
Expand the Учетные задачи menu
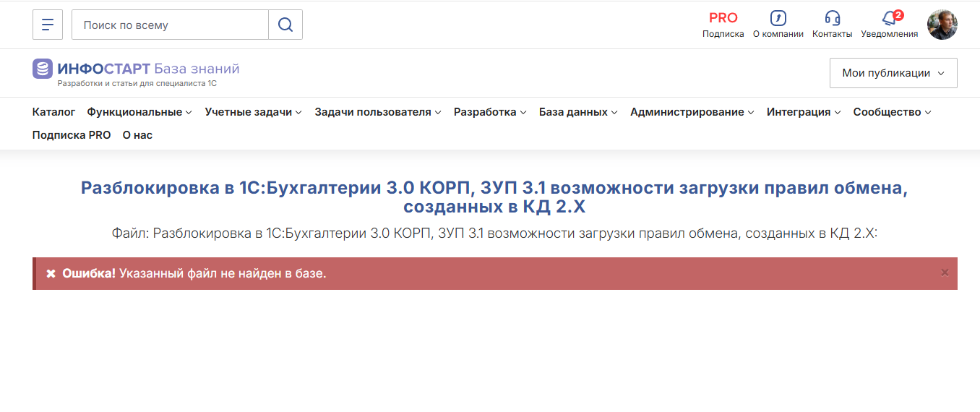click(253, 112)
